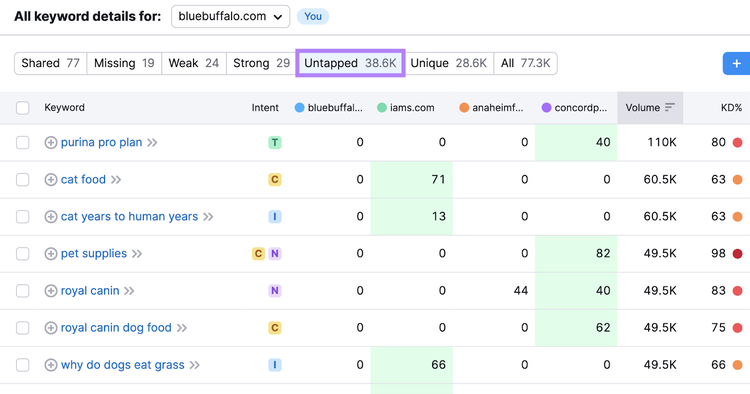The width and height of the screenshot is (750, 394).
Task: Click the C intent badge for royal canin dog food
Action: (x=275, y=328)
